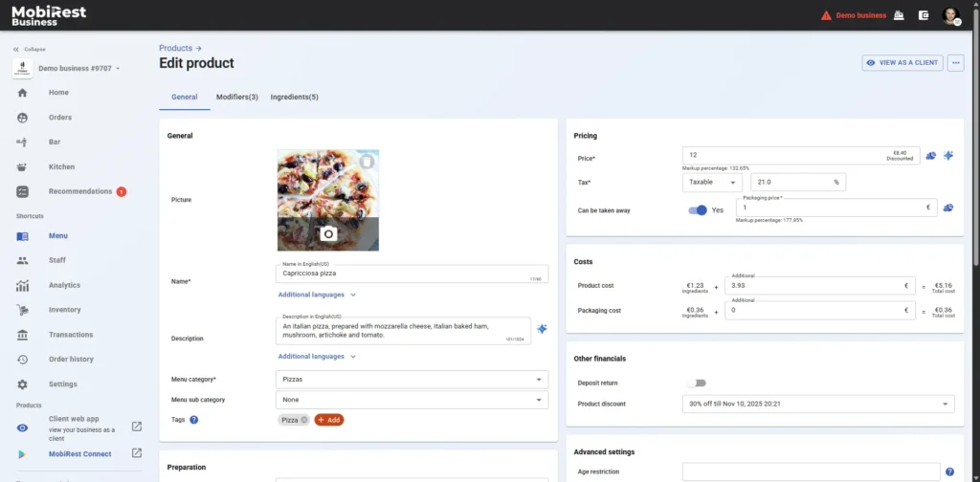The height and width of the screenshot is (482, 980).
Task: Click the camera icon on product picture
Action: tap(327, 233)
